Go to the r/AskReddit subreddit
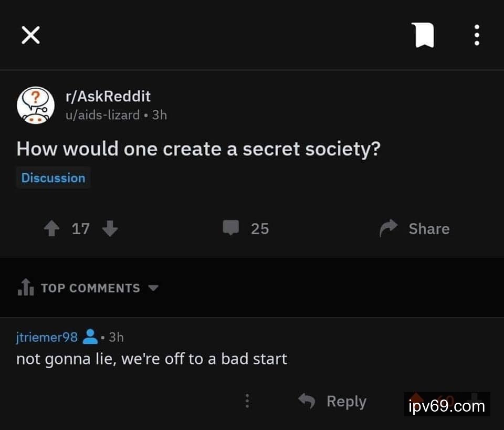This screenshot has height=430, width=504. point(107,96)
